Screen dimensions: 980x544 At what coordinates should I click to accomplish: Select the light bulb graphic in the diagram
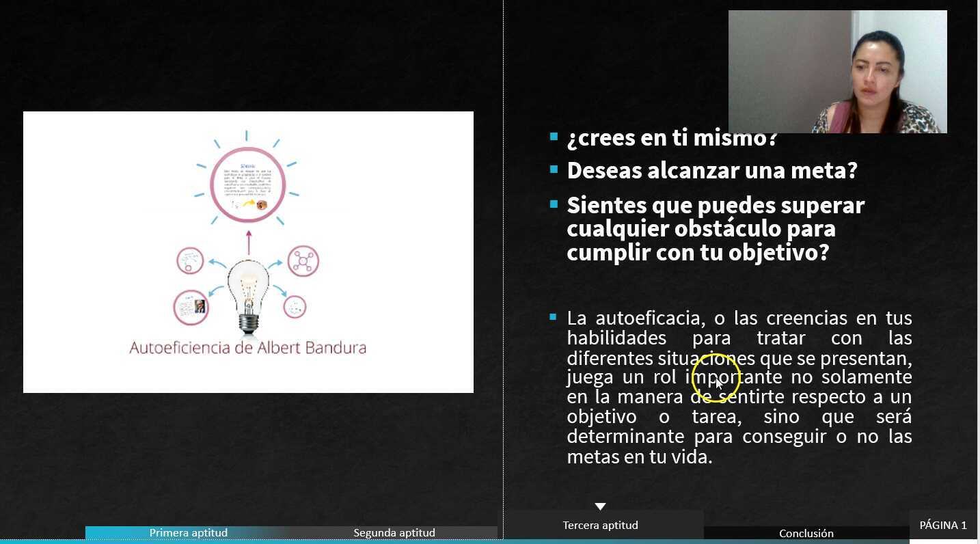pyautogui.click(x=247, y=290)
